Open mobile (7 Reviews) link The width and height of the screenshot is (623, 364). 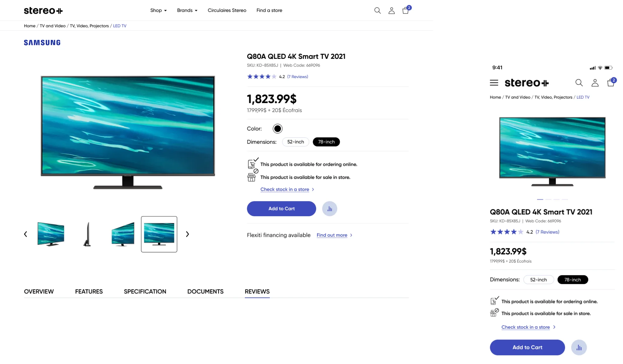pos(547,232)
